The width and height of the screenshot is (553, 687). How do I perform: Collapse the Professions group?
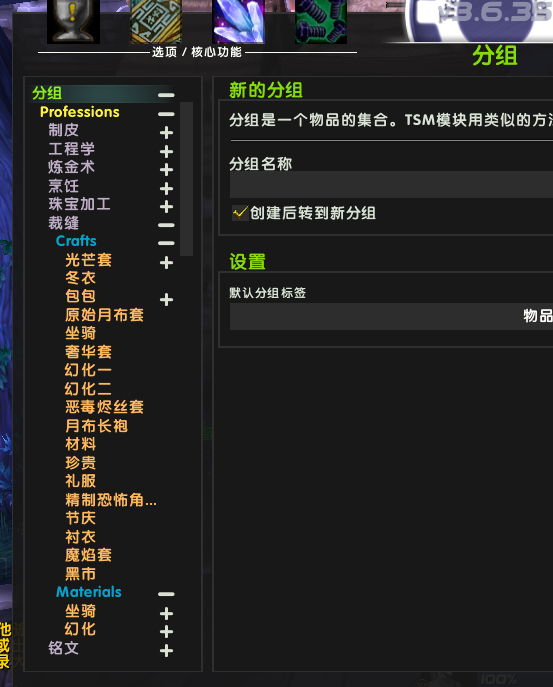pos(166,114)
